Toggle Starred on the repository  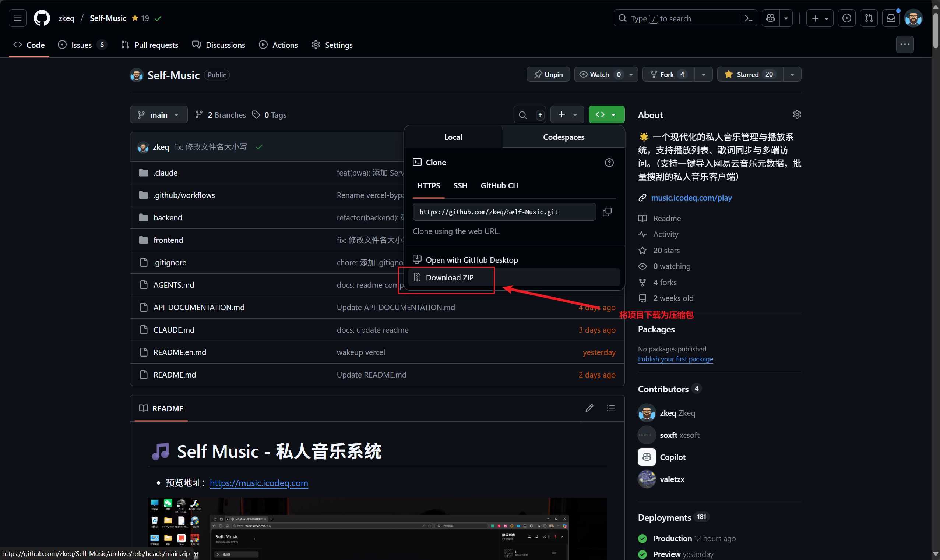point(750,74)
